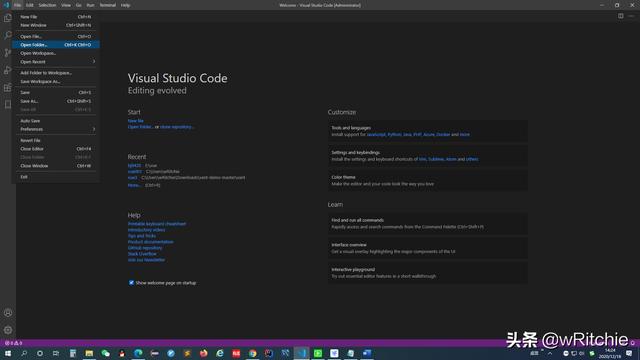Open Windows taskbar search

(24, 353)
